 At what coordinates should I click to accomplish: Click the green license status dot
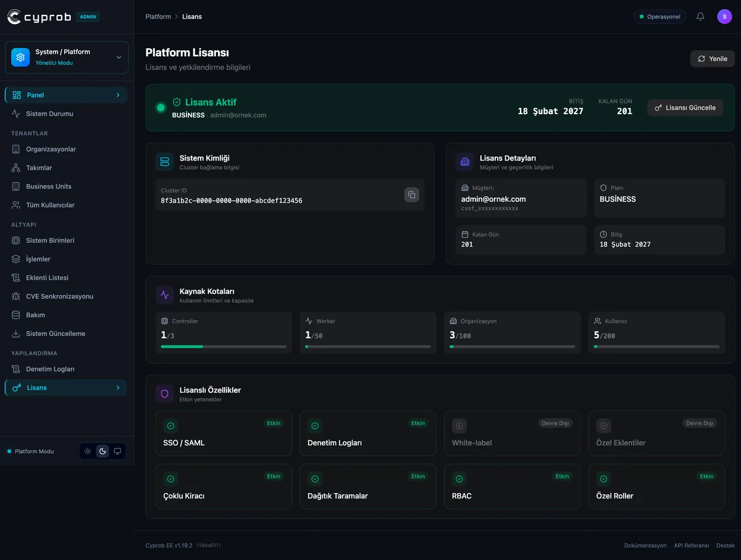click(x=161, y=107)
